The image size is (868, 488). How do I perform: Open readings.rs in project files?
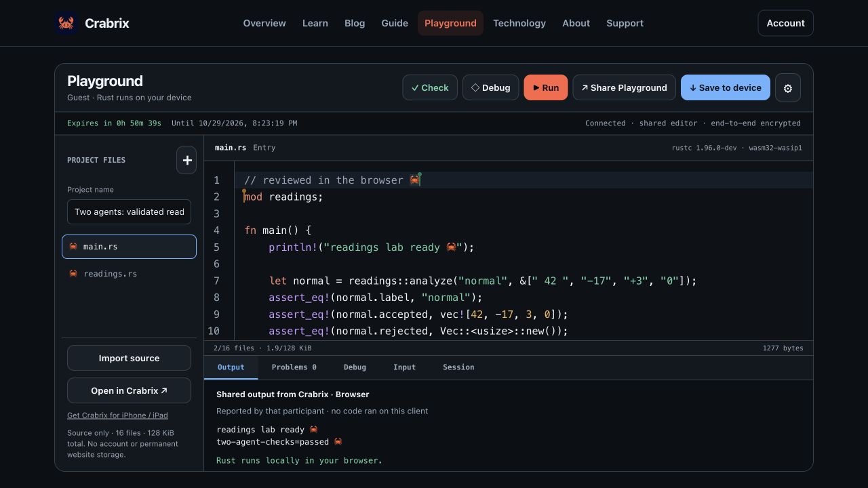point(129,274)
